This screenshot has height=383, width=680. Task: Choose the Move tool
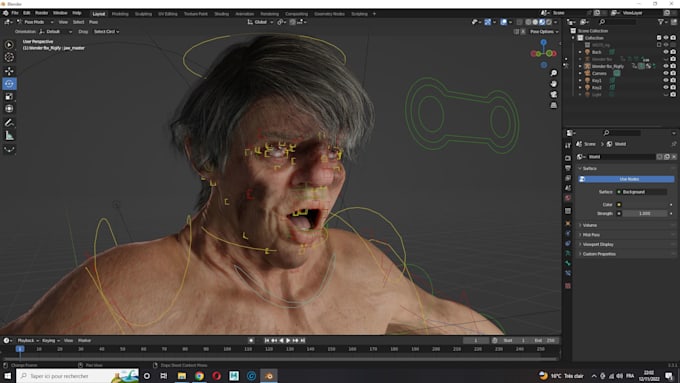[x=9, y=71]
